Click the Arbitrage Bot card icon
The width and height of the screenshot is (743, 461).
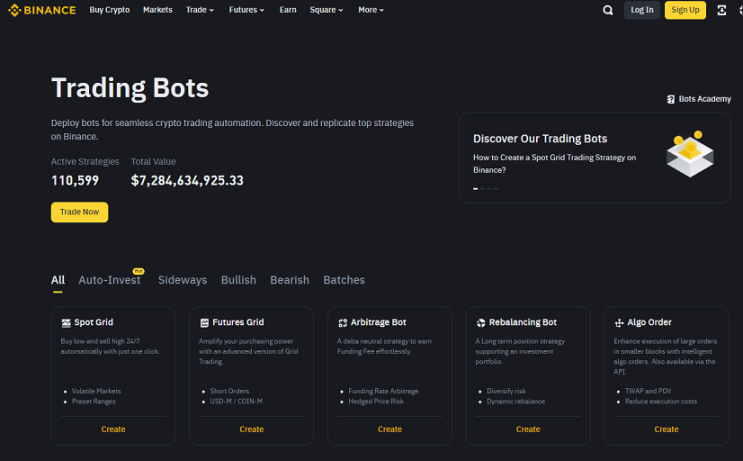tap(343, 323)
